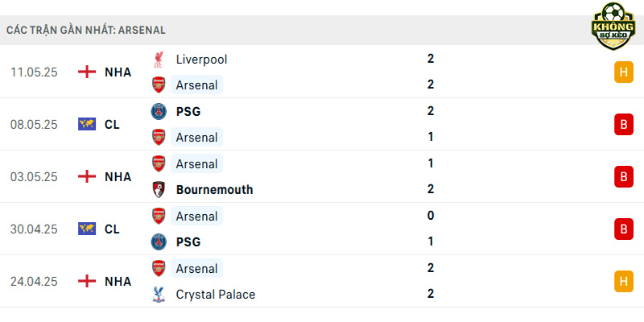Viewport: 644px width, 322px height.
Task: Click the Liverpool club crest
Action: 159,59
